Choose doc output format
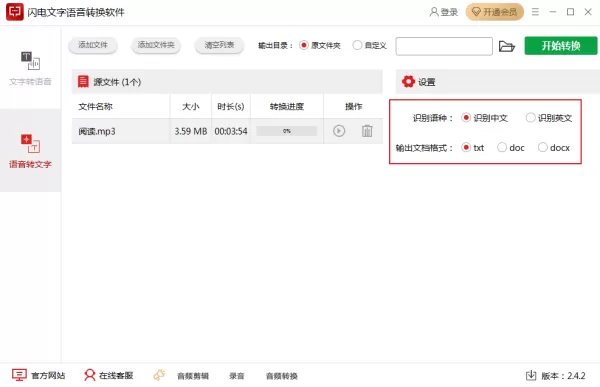600x387 pixels. pos(511,148)
